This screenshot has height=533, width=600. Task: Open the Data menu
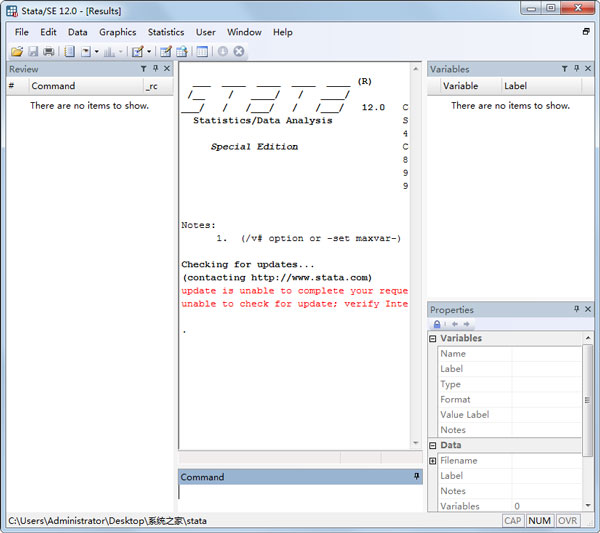pos(78,32)
